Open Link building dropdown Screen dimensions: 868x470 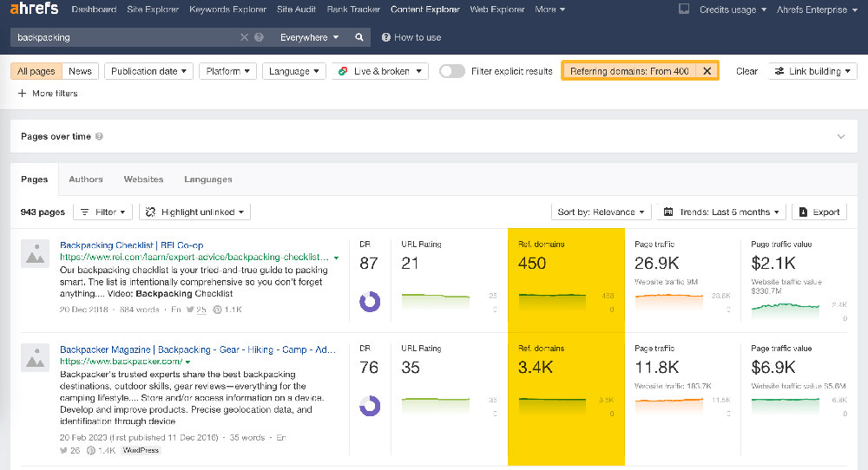pyautogui.click(x=812, y=71)
